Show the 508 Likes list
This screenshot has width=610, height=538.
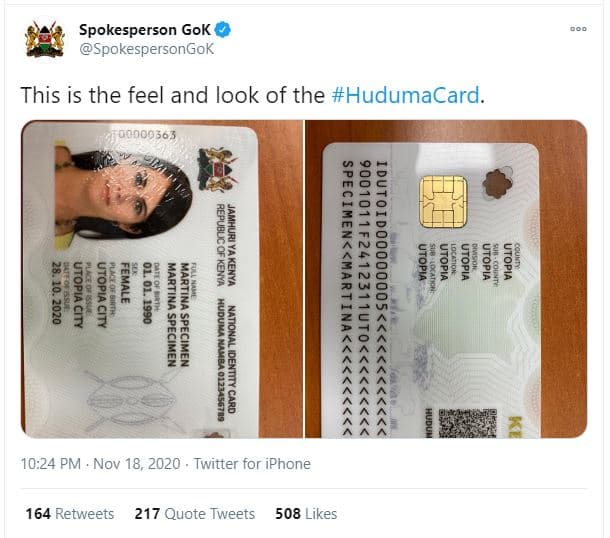[306, 513]
